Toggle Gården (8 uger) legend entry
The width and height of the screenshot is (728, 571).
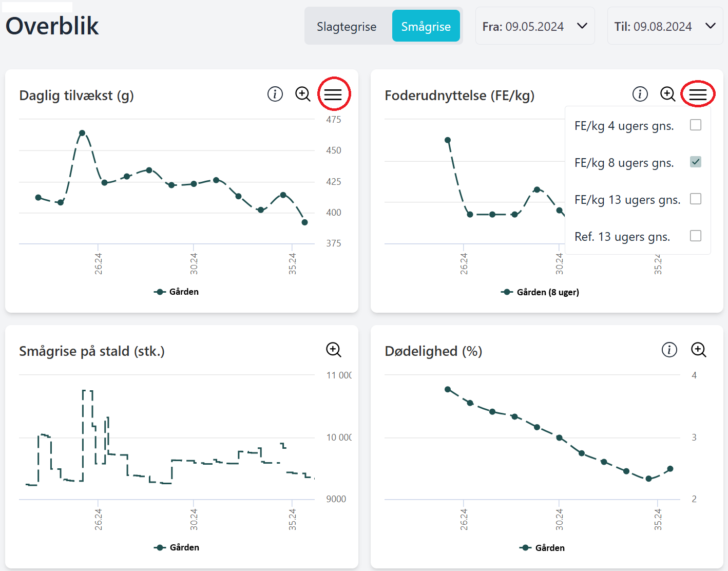pyautogui.click(x=540, y=292)
